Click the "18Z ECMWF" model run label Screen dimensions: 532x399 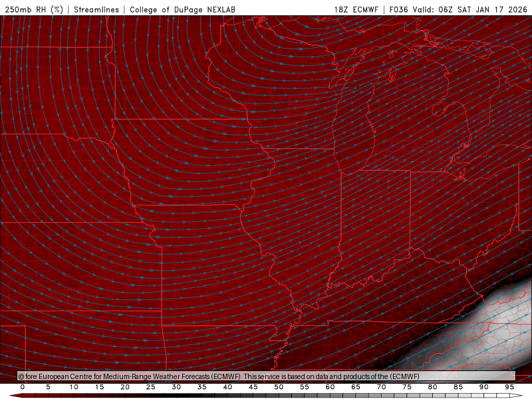(356, 9)
